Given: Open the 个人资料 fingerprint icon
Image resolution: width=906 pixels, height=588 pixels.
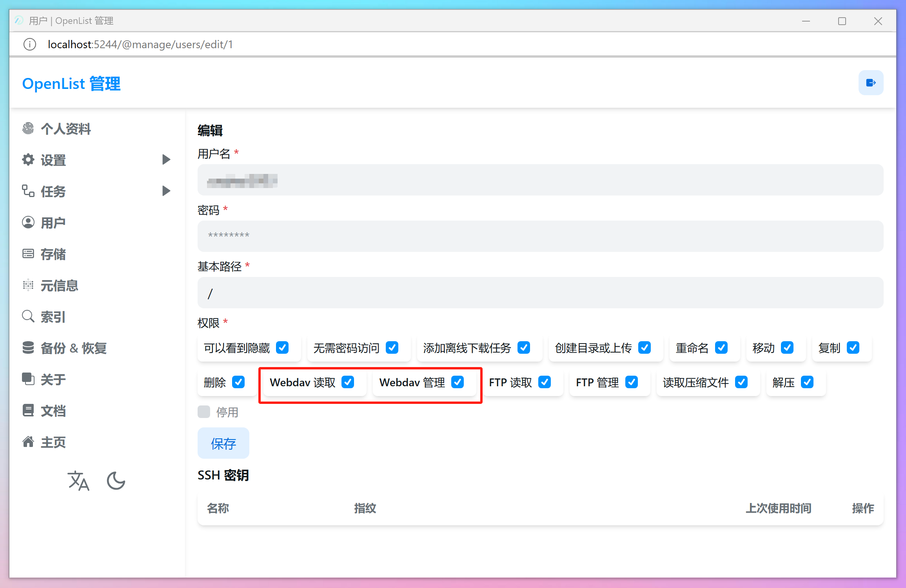Looking at the screenshot, I should point(28,128).
